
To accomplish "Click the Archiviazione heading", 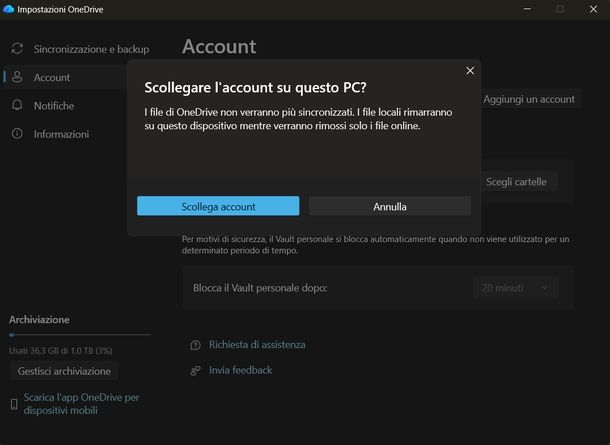I will [x=39, y=320].
